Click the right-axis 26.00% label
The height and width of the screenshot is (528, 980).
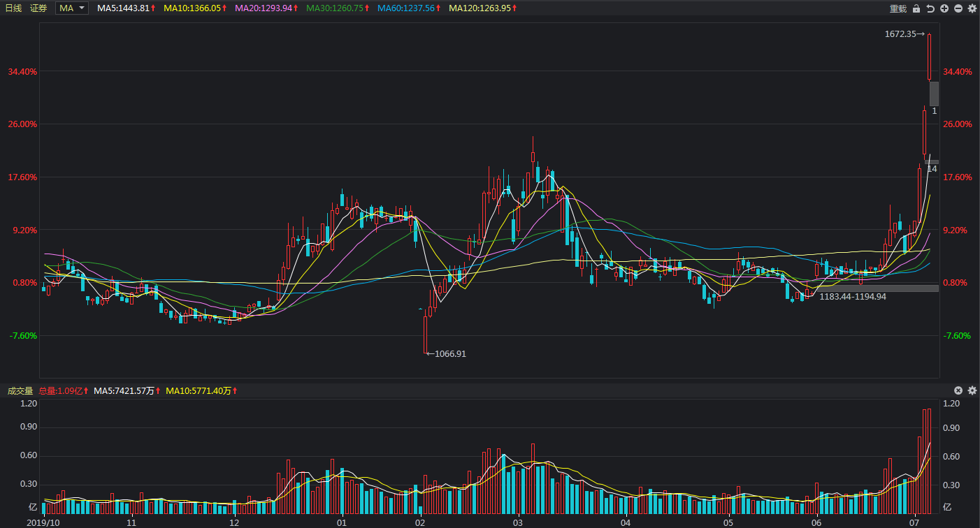pyautogui.click(x=958, y=124)
